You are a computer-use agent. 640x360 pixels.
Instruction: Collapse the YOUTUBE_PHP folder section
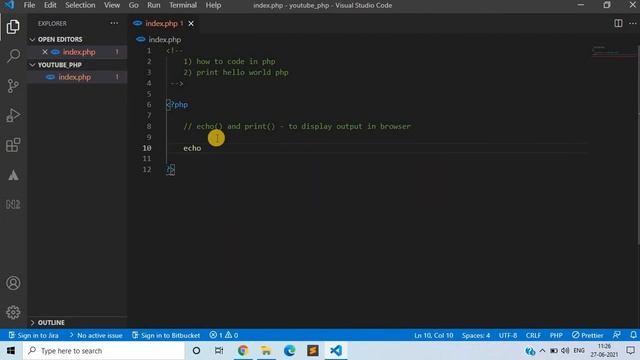pos(33,65)
